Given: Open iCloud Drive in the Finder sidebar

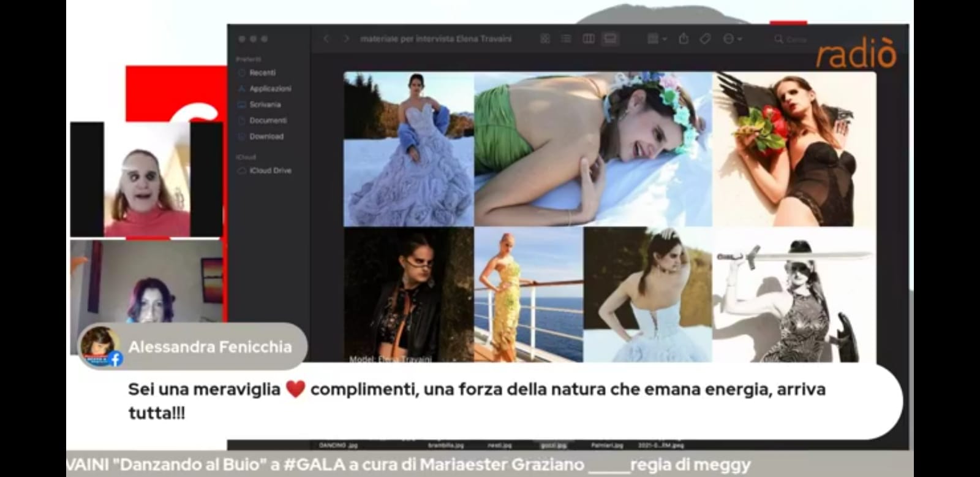Looking at the screenshot, I should (x=270, y=170).
